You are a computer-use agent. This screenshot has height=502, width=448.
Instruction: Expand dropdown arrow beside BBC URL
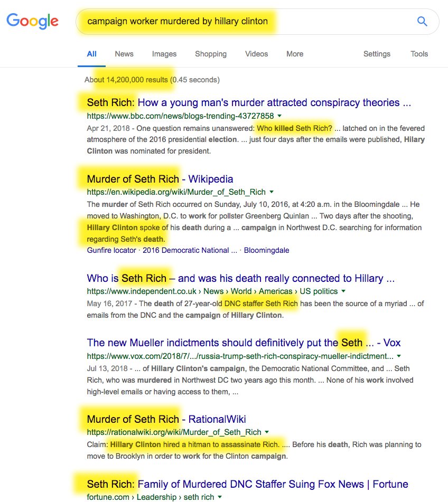click(279, 116)
